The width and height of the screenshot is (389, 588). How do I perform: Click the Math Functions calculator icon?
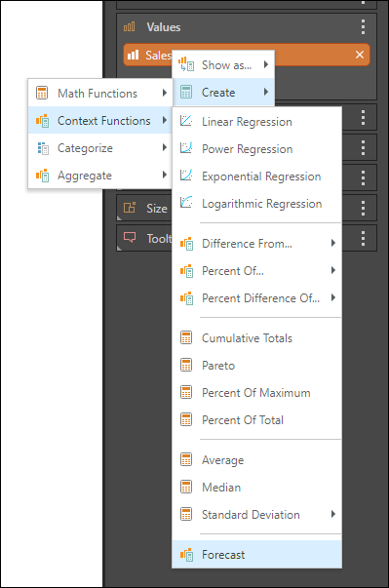click(x=42, y=93)
